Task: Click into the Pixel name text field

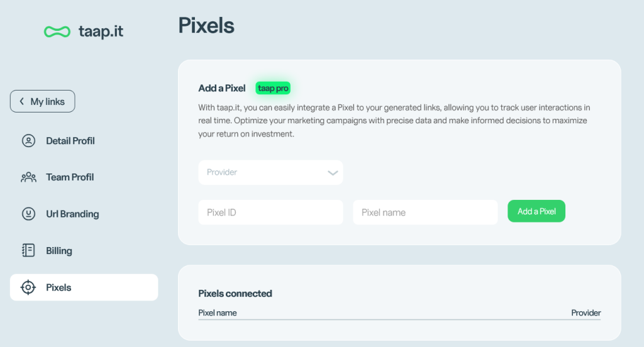Action: coord(425,212)
